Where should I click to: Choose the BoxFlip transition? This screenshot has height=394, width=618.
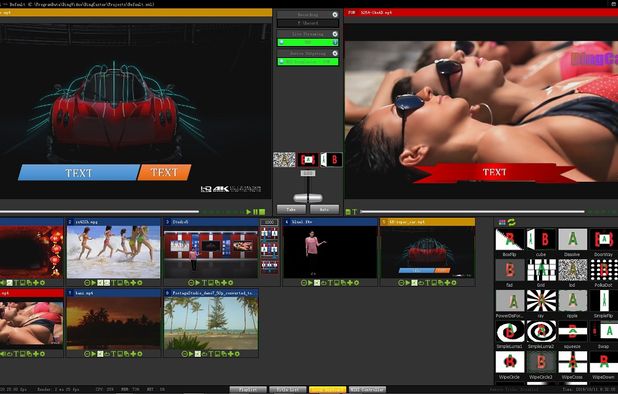pyautogui.click(x=510, y=239)
